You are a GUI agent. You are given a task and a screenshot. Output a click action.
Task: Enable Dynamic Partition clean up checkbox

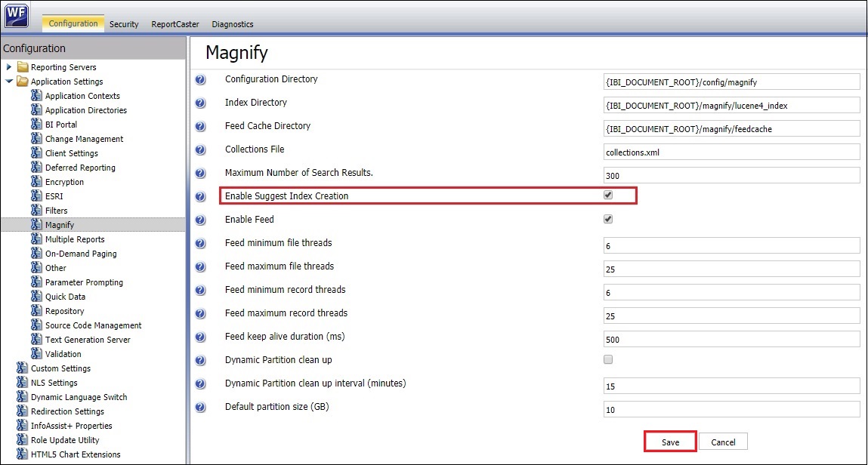tap(608, 360)
